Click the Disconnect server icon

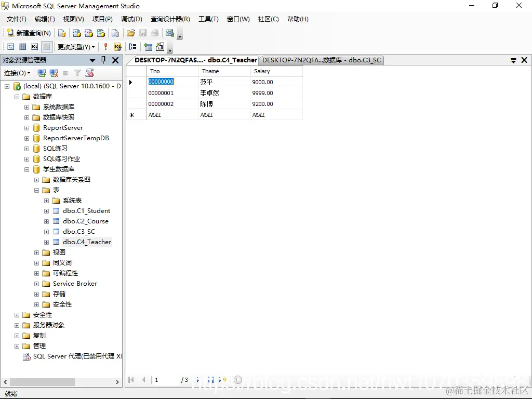tap(54, 73)
